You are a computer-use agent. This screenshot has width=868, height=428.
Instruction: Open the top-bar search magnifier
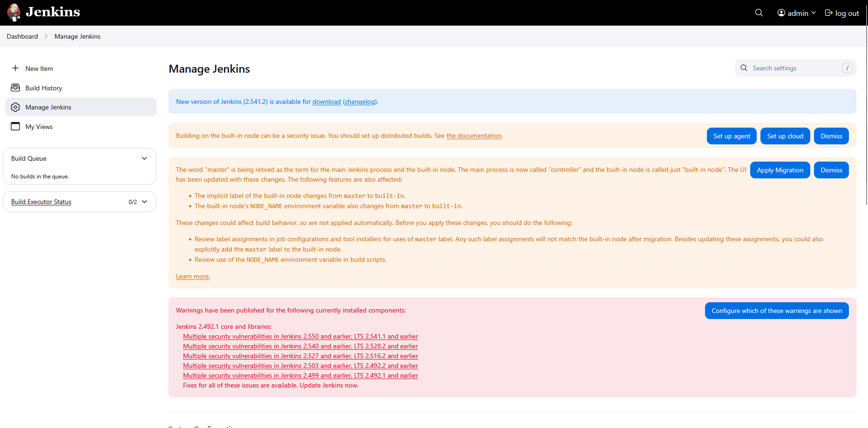point(759,13)
